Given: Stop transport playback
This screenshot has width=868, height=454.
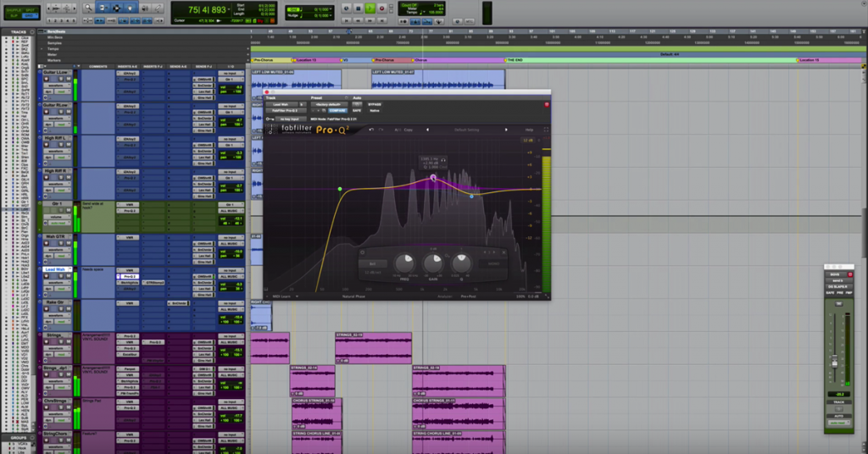Looking at the screenshot, I should click(x=359, y=8).
